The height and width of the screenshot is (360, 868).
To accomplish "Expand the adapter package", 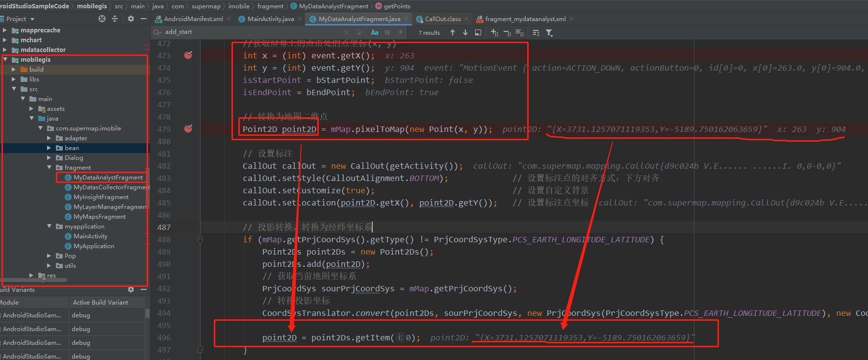I will 49,138.
